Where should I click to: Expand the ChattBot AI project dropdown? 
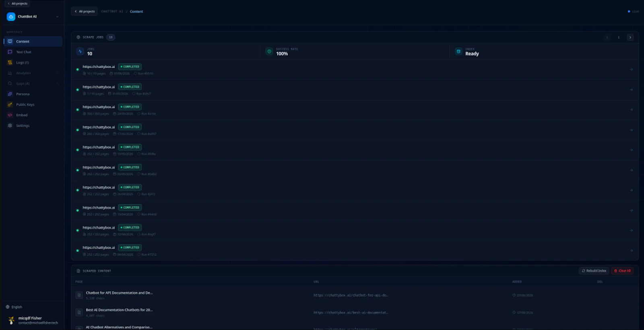click(x=57, y=16)
